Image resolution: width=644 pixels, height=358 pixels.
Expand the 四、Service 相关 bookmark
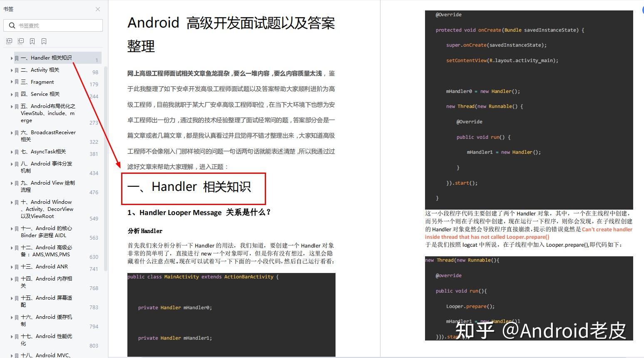point(11,94)
